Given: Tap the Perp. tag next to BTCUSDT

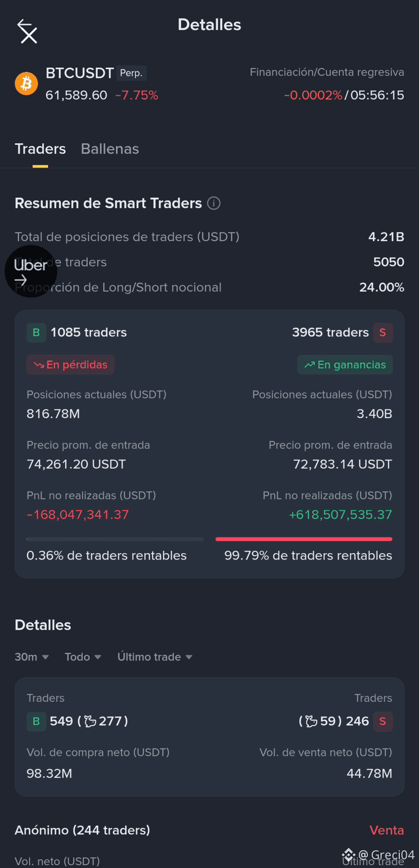Looking at the screenshot, I should pyautogui.click(x=132, y=73).
